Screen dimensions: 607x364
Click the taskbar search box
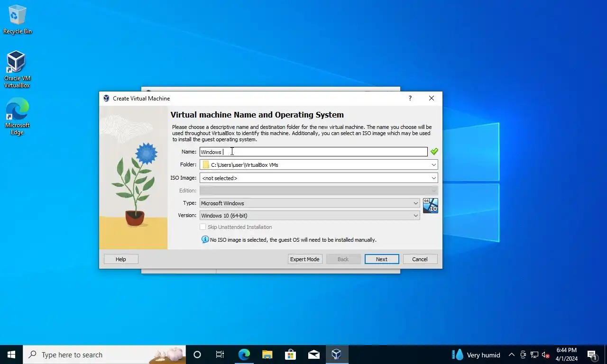tap(104, 355)
